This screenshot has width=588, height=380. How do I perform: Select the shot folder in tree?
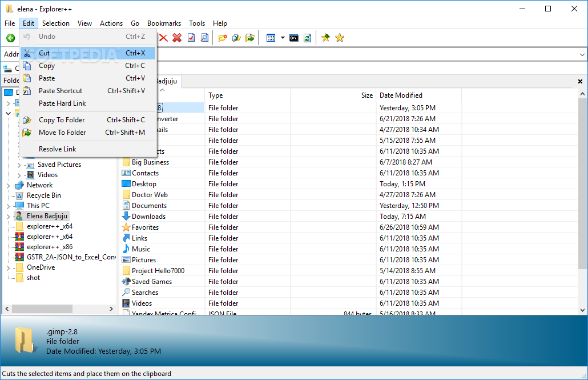click(33, 278)
